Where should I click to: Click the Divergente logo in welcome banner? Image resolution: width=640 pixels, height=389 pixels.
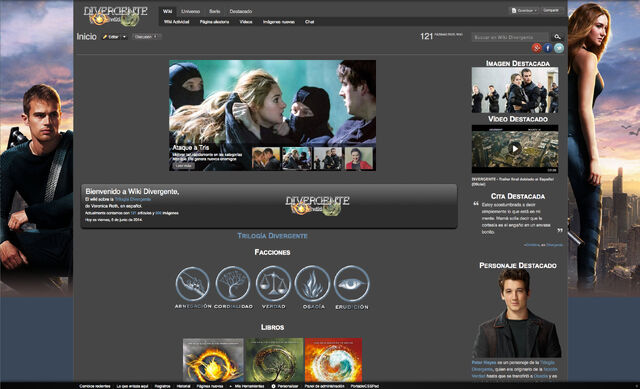tap(318, 205)
